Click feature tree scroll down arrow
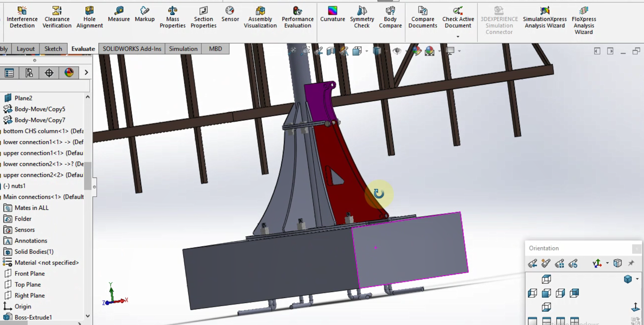Screen dimensions: 644x325 tap(88, 316)
